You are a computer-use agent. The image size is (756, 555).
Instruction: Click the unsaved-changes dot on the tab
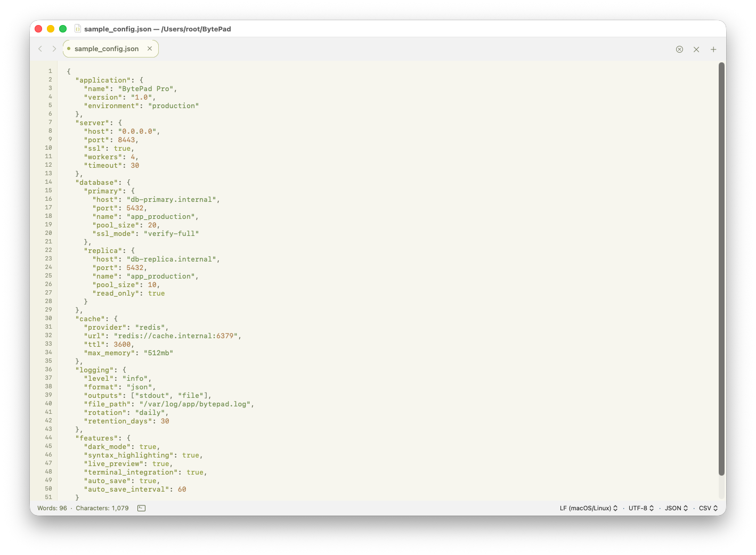[x=68, y=48]
